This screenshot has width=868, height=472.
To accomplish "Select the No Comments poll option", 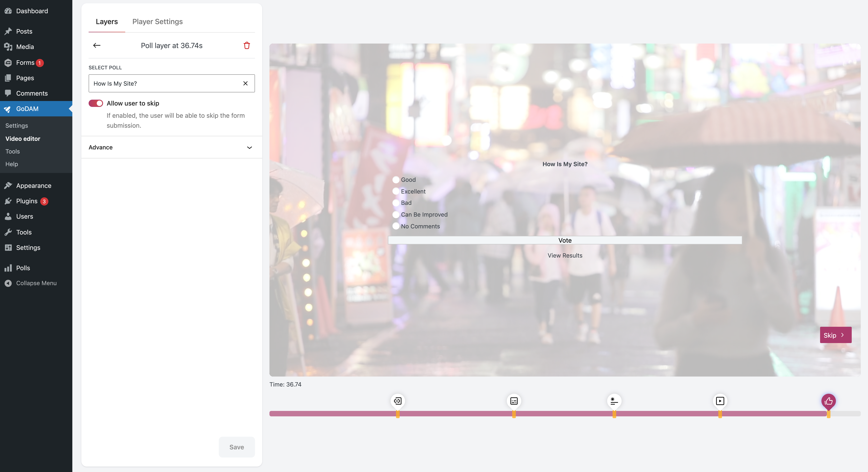I will (x=396, y=226).
